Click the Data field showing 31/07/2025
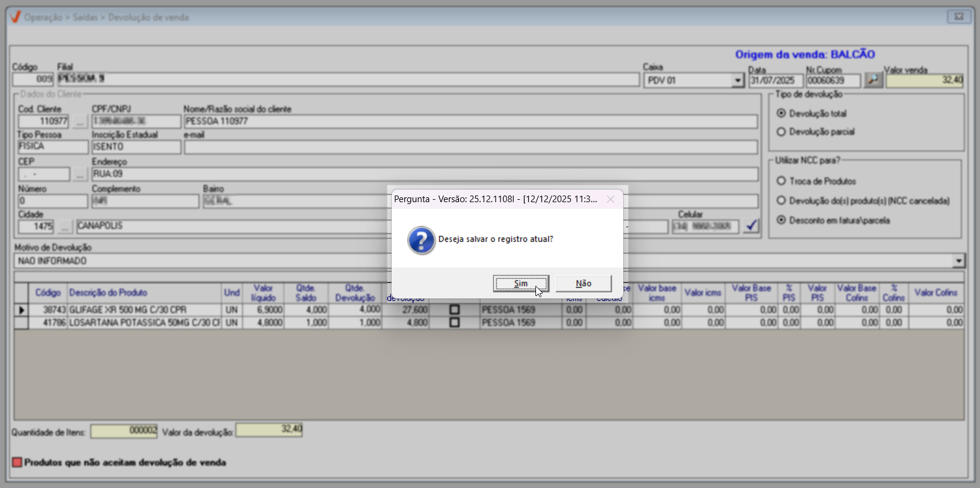Viewport: 980px width, 488px height. click(775, 80)
